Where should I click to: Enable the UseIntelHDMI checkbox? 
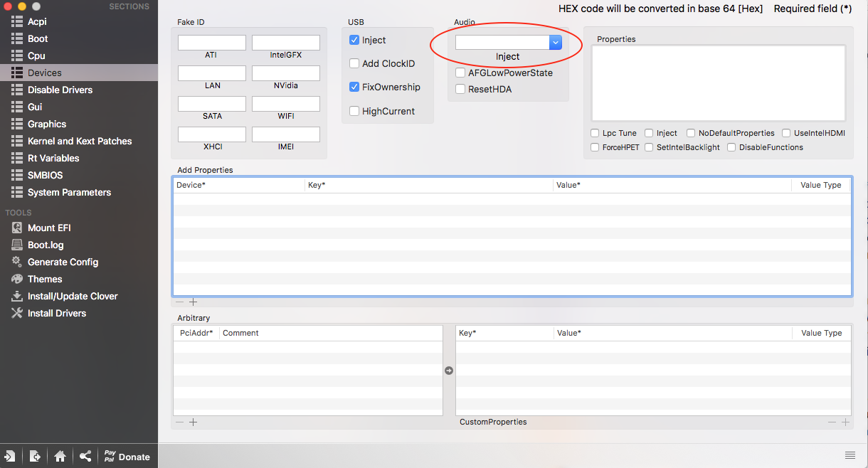pyautogui.click(x=786, y=133)
